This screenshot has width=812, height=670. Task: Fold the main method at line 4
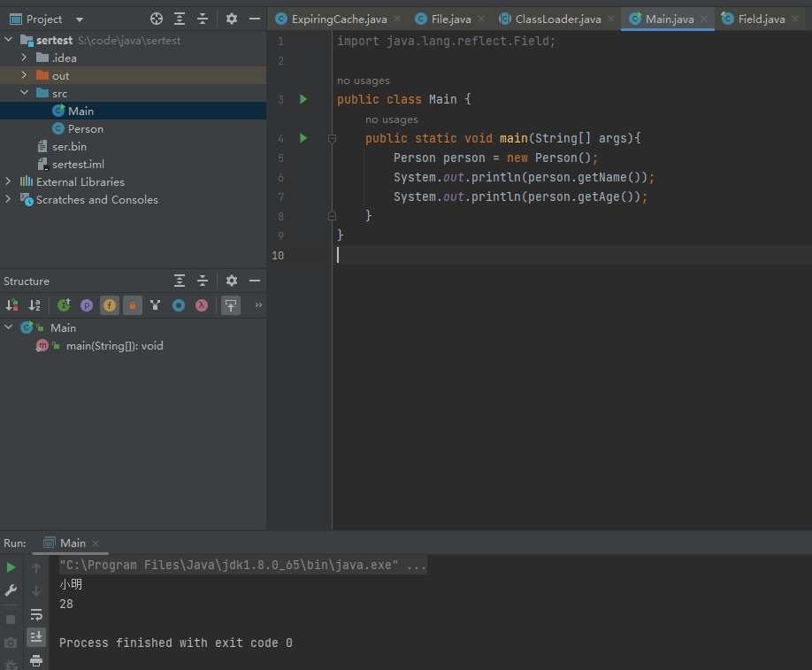[332, 138]
